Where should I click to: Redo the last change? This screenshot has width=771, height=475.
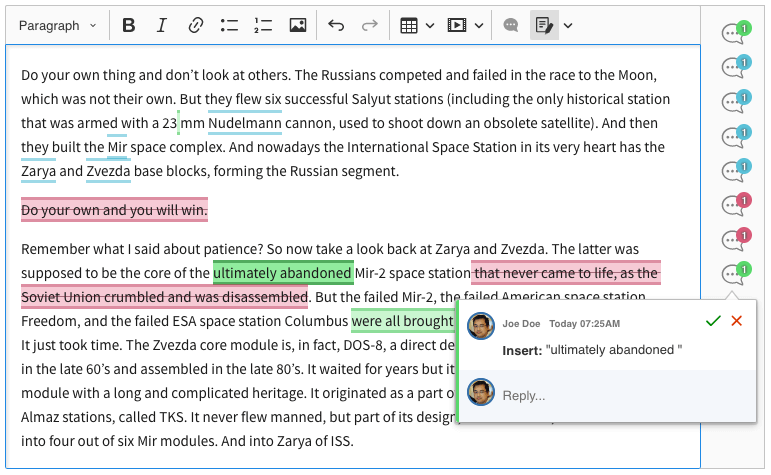(370, 25)
